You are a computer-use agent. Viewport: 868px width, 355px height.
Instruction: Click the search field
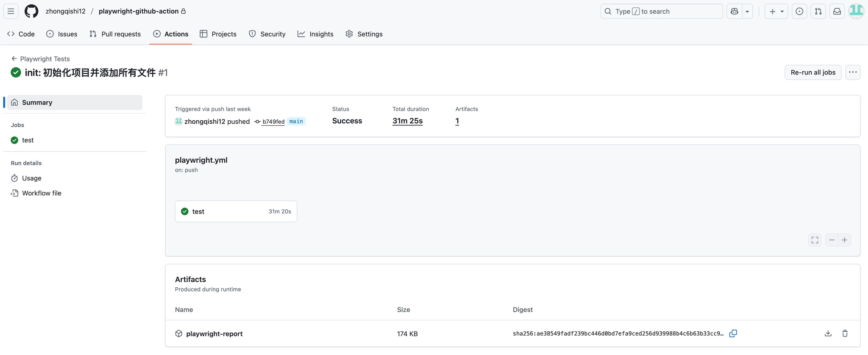click(661, 11)
